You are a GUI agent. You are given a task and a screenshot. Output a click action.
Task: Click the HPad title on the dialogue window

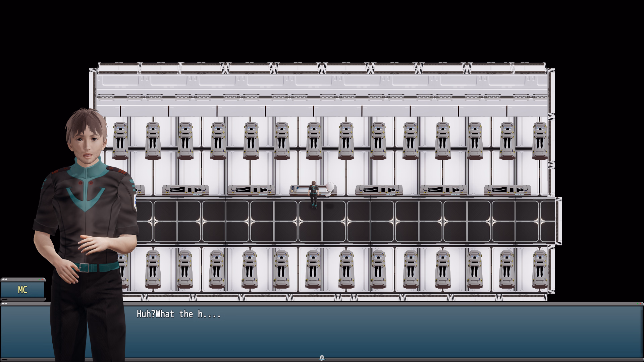click(4, 304)
